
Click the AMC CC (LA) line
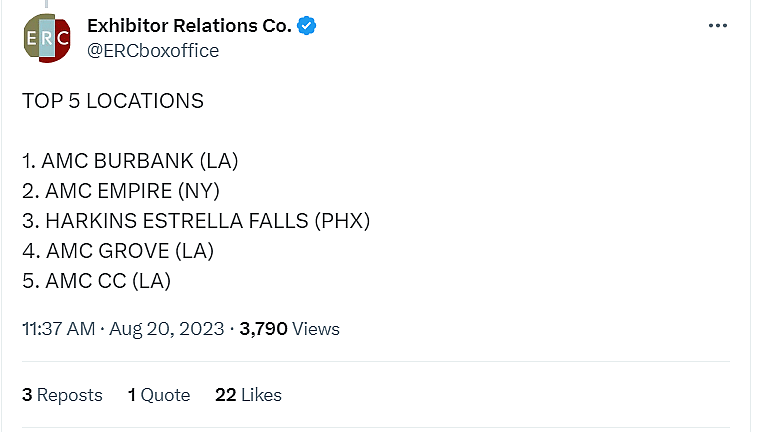tap(96, 281)
